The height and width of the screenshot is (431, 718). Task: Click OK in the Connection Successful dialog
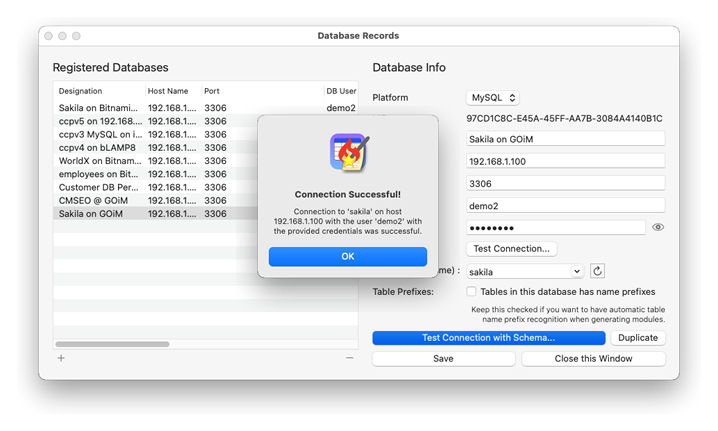pos(348,256)
